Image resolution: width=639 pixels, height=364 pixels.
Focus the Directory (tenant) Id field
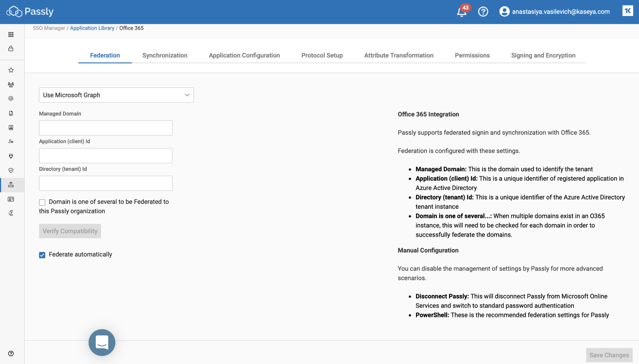[106, 183]
